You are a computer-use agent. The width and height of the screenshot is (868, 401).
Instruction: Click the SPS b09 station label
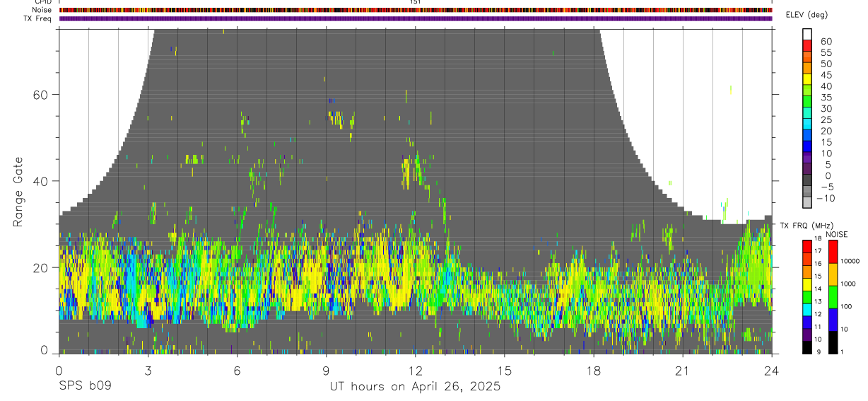(85, 387)
